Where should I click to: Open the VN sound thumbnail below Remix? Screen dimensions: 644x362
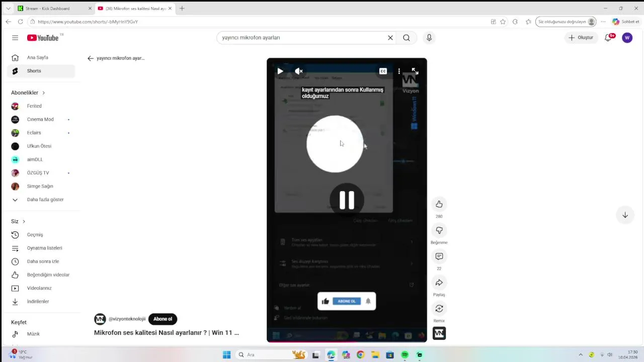[x=439, y=333]
